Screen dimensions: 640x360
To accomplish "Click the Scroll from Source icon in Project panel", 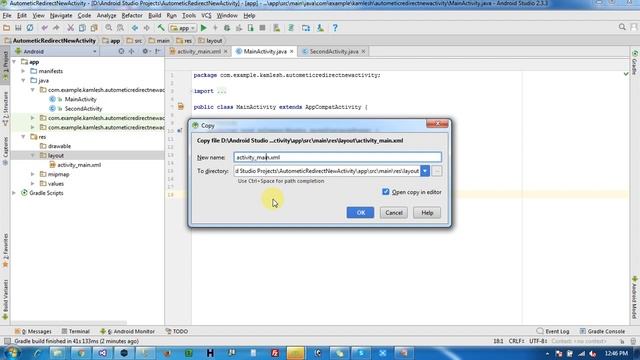I will point(121,51).
